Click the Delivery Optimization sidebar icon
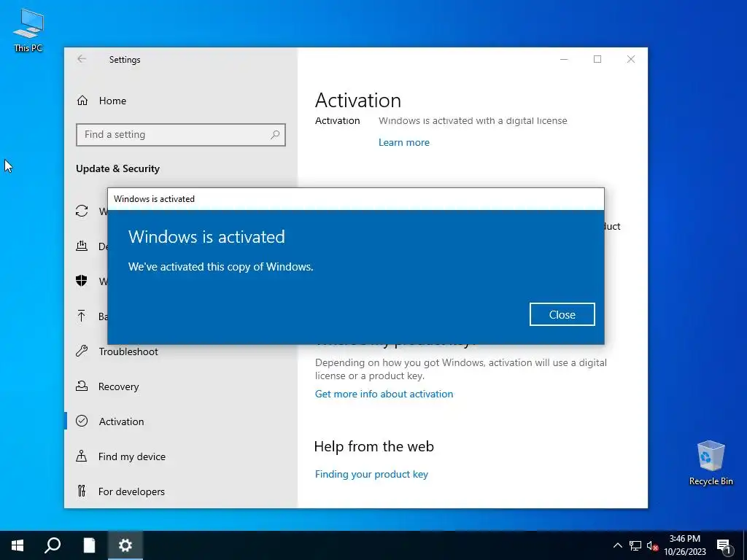The width and height of the screenshot is (747, 560). tap(82, 246)
